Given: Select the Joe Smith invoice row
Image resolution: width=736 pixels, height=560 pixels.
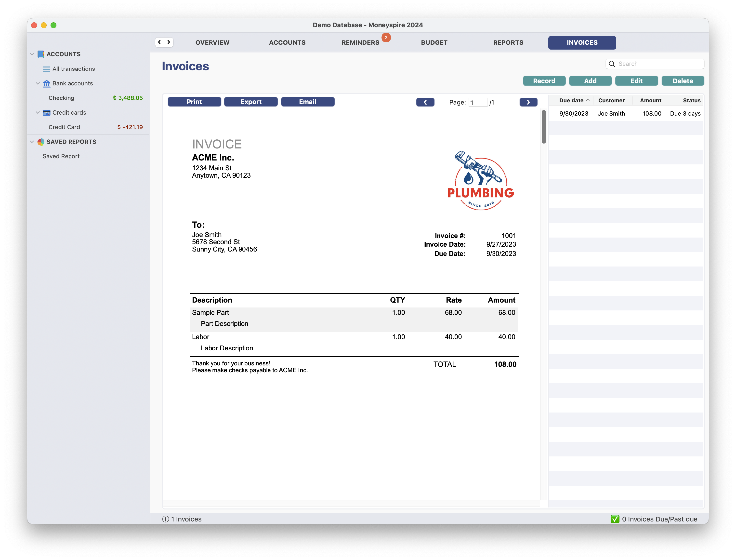Looking at the screenshot, I should coord(626,113).
